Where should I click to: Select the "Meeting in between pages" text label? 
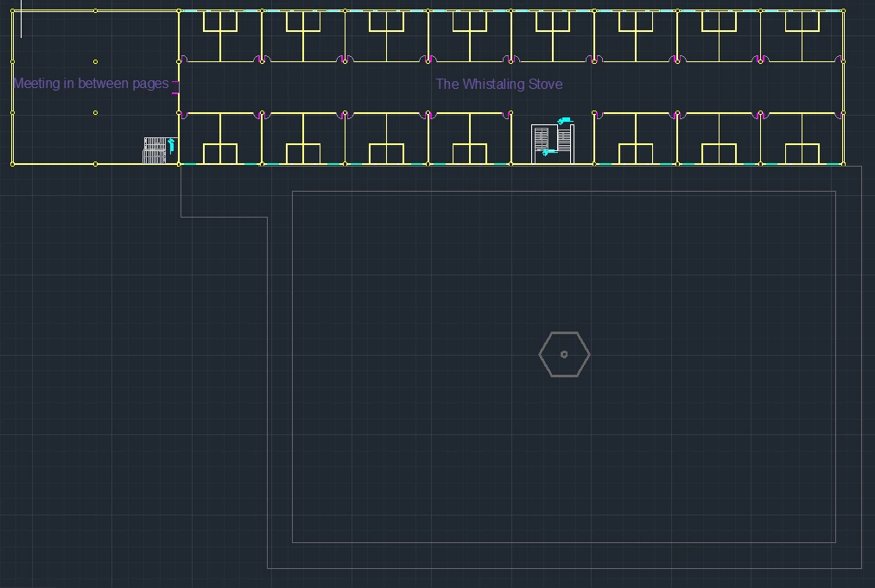click(91, 84)
